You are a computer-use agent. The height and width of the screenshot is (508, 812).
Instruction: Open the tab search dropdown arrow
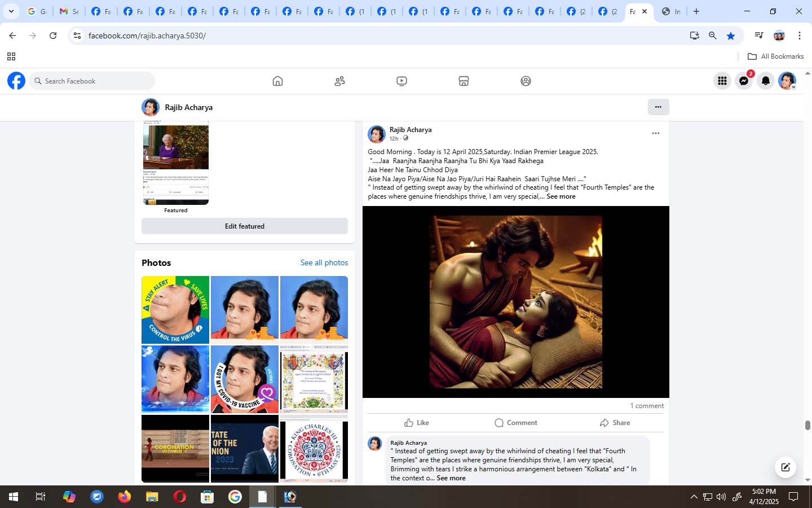point(11,11)
